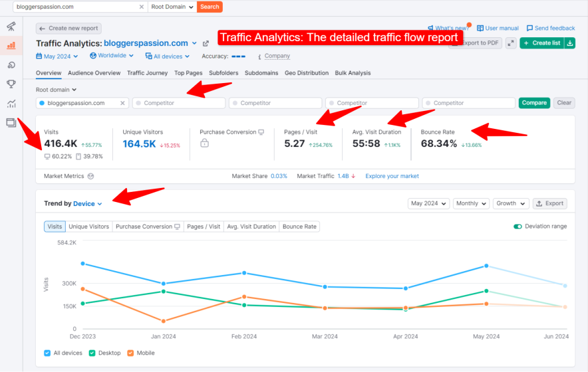Open the All devices filter dropdown
The width and height of the screenshot is (588, 372).
click(x=167, y=56)
